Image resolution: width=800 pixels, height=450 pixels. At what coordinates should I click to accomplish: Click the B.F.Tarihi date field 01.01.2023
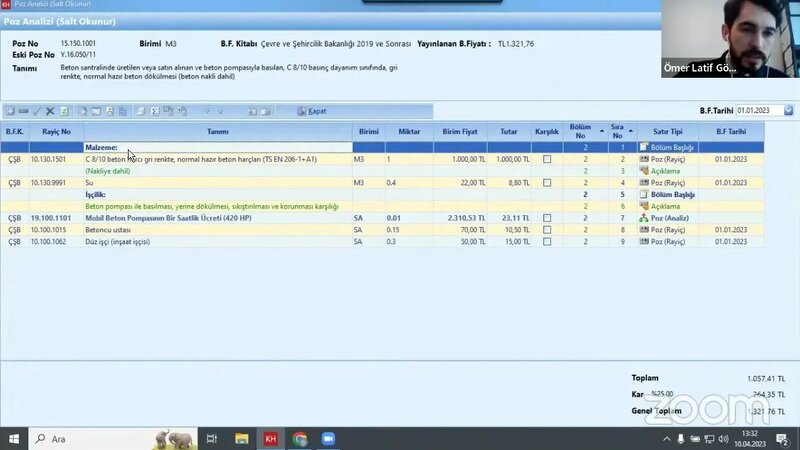tap(760, 110)
